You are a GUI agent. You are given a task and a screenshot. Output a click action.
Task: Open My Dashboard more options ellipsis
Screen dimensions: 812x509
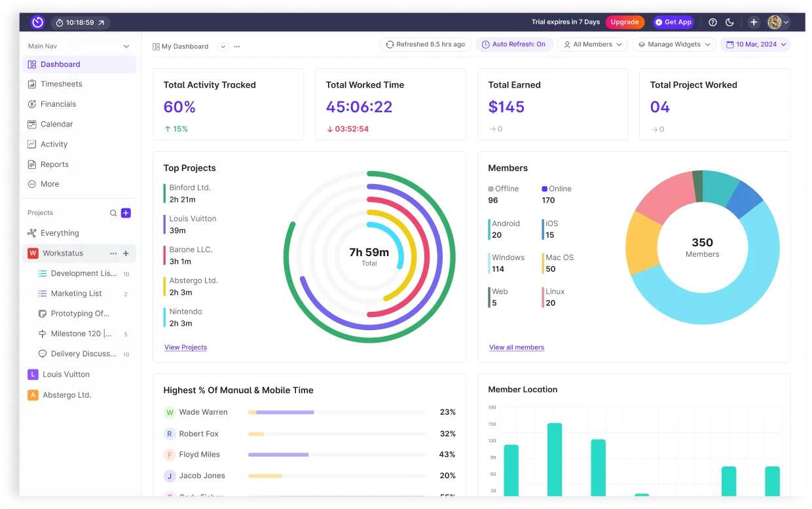click(x=237, y=47)
